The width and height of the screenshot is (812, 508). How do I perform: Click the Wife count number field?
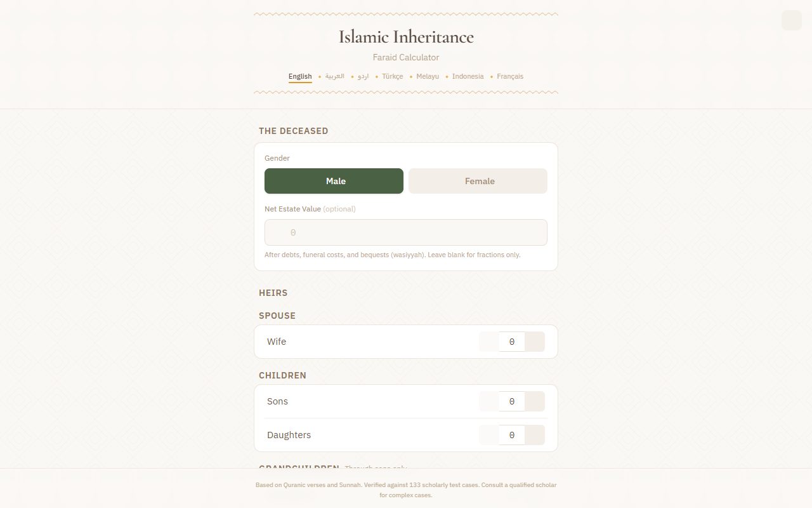[512, 342]
